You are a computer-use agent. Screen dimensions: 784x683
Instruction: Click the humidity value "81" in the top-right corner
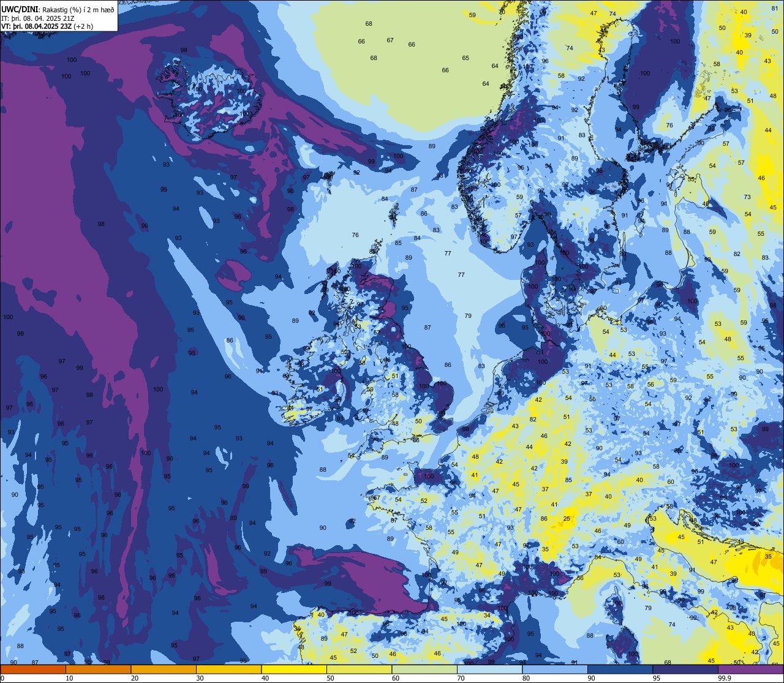tap(775, 8)
